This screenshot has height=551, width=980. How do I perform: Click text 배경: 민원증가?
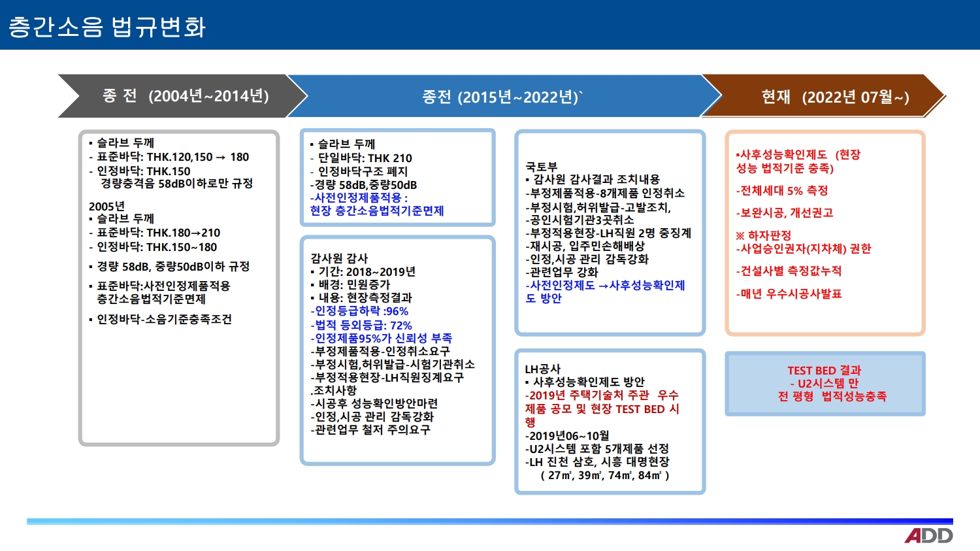click(x=354, y=285)
